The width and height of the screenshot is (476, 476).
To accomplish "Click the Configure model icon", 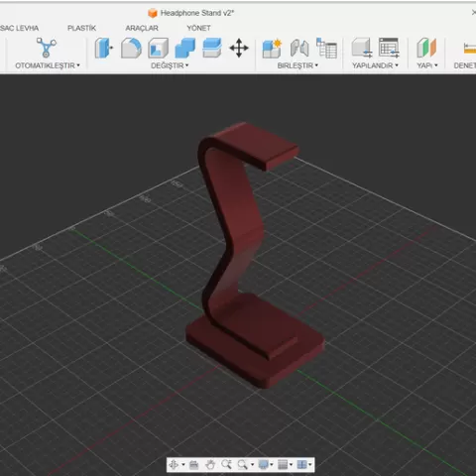I will tap(362, 48).
